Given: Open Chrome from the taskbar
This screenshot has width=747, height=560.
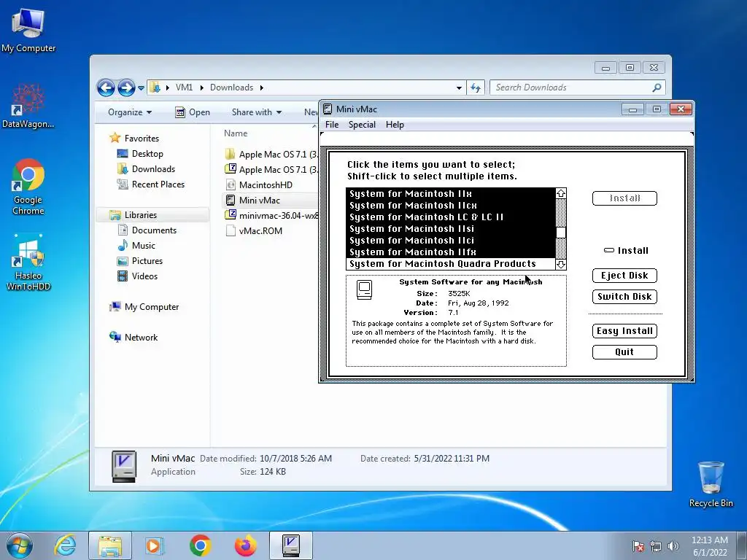Looking at the screenshot, I should click(x=200, y=545).
